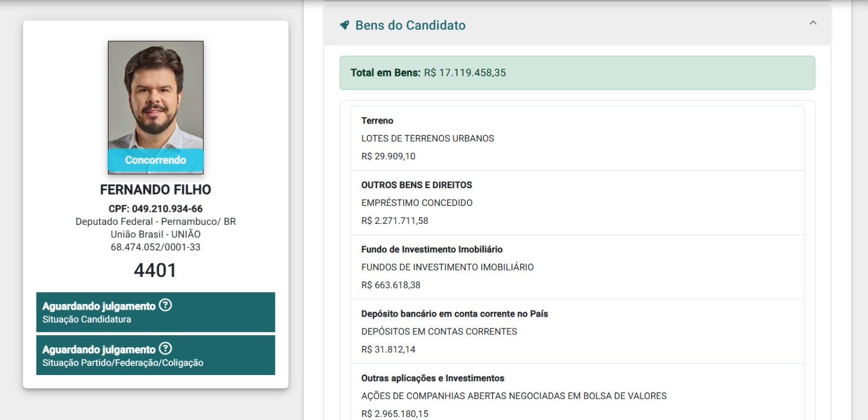Select the Situação Partido/Federação/Coligação box

coord(156,355)
